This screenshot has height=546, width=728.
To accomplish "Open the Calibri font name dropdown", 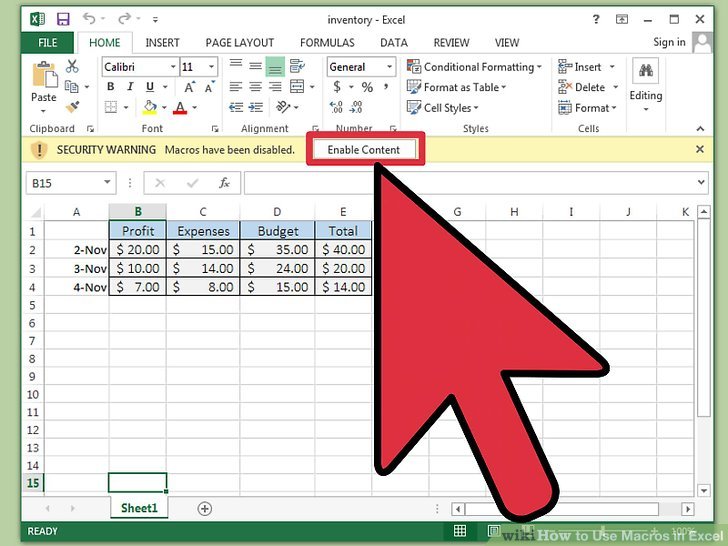I will [173, 67].
